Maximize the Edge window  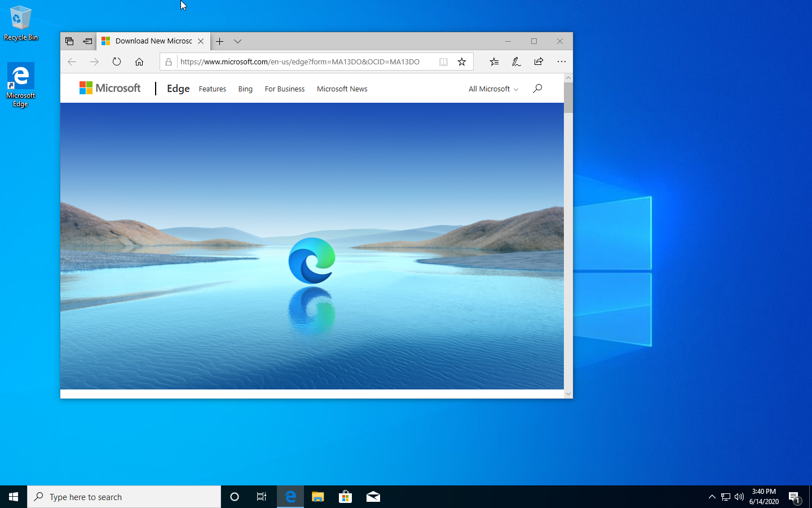(534, 41)
